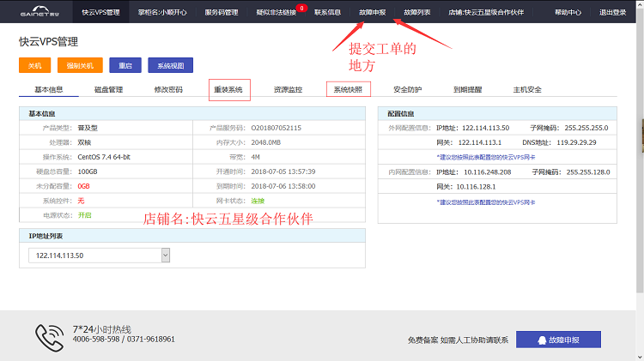Click the blue hint link under 外网配置信息
The width and height of the screenshot is (644, 361).
485,157
